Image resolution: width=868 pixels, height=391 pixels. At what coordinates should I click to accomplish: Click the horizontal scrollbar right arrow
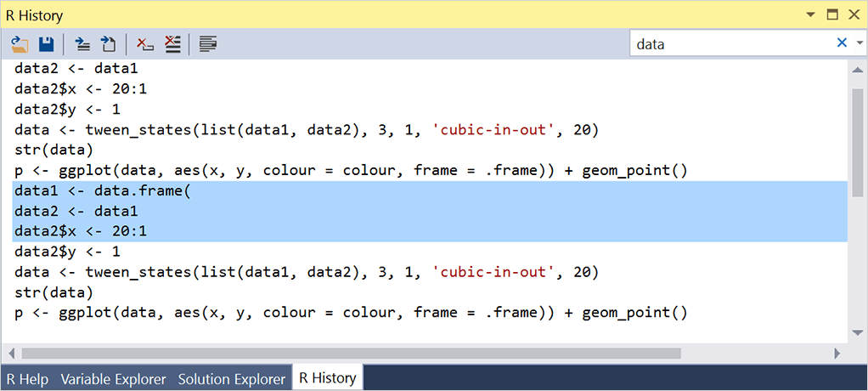837,353
